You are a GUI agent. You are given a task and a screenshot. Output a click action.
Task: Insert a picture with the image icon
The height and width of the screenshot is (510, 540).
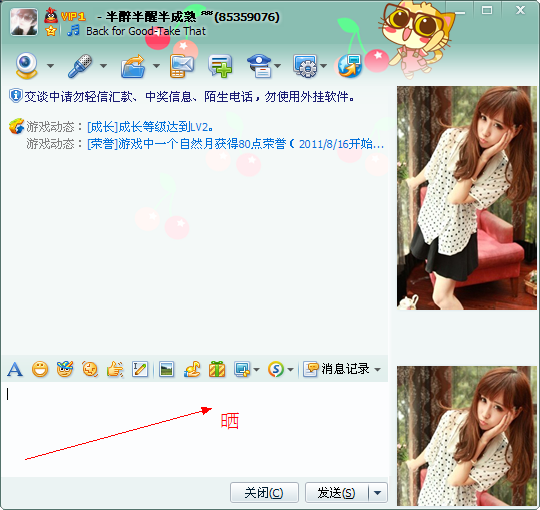(x=167, y=370)
